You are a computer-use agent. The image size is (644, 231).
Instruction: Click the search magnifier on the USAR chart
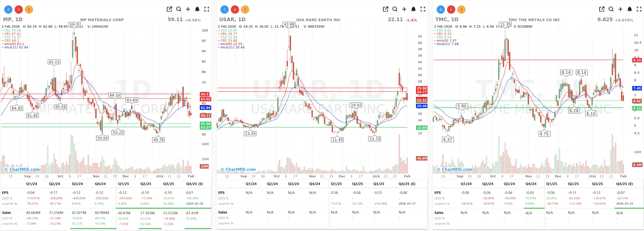pos(395,9)
